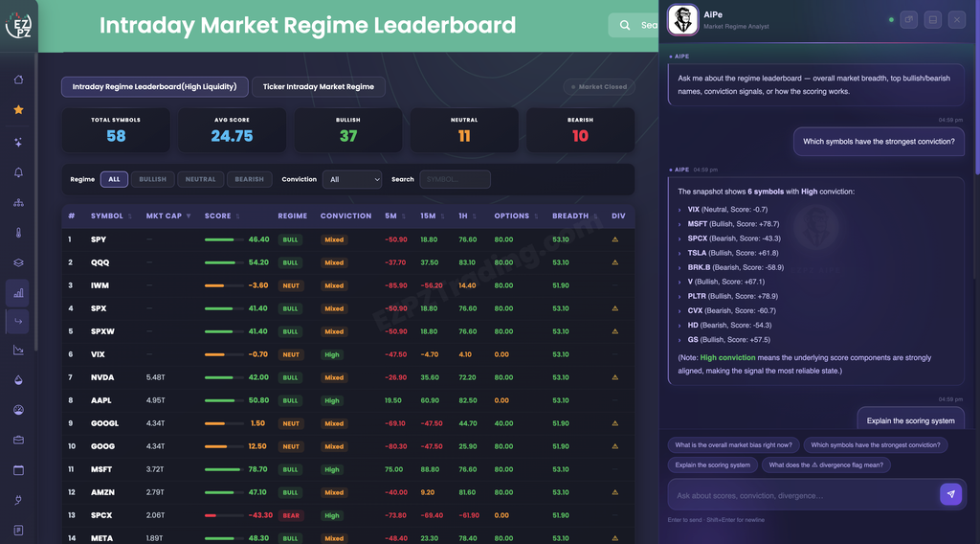Focus the 'Ask about scores' chat input

tap(803, 495)
